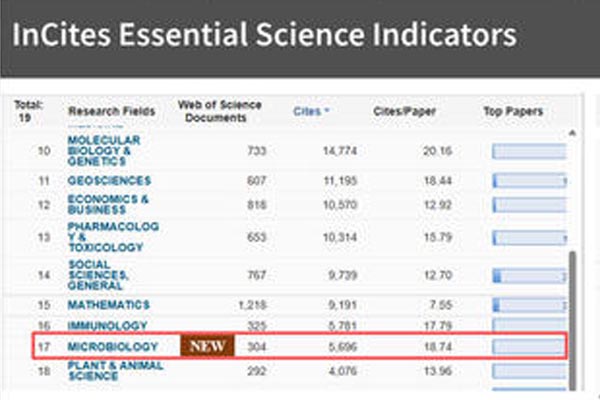Open the Microbiology research field

(112, 346)
